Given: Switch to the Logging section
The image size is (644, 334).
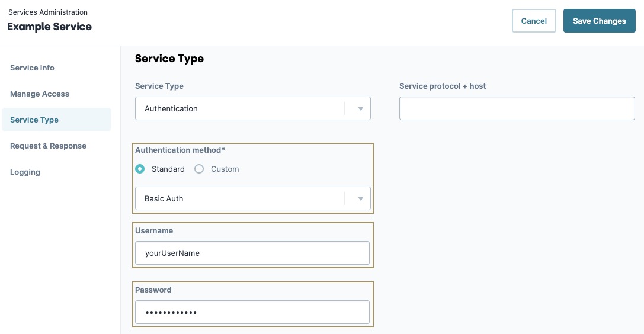Looking at the screenshot, I should [25, 172].
